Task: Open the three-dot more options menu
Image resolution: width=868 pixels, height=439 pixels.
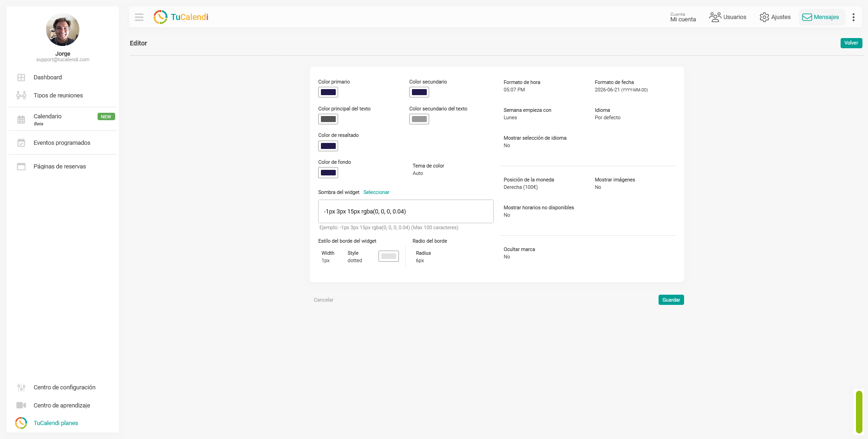Action: tap(853, 17)
